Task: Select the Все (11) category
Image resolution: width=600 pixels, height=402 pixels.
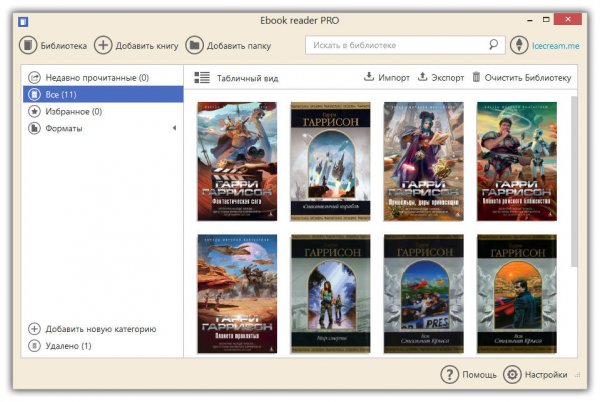Action: click(103, 94)
